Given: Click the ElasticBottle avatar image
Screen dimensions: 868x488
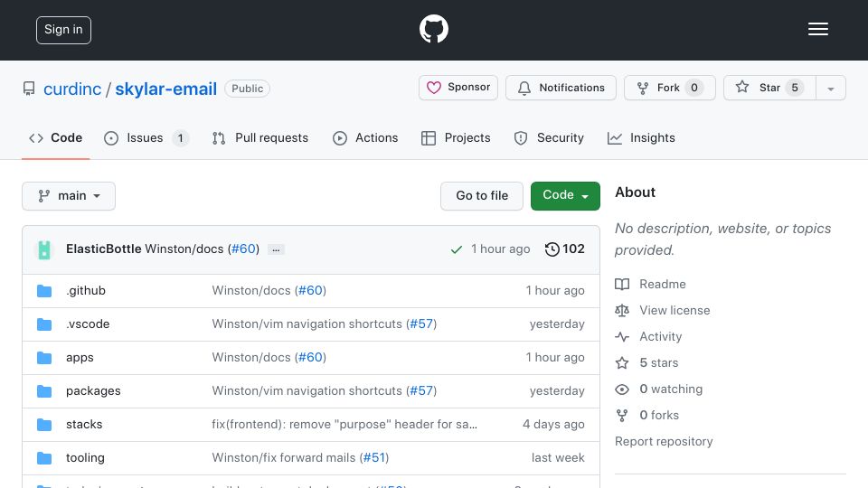Looking at the screenshot, I should pos(44,249).
